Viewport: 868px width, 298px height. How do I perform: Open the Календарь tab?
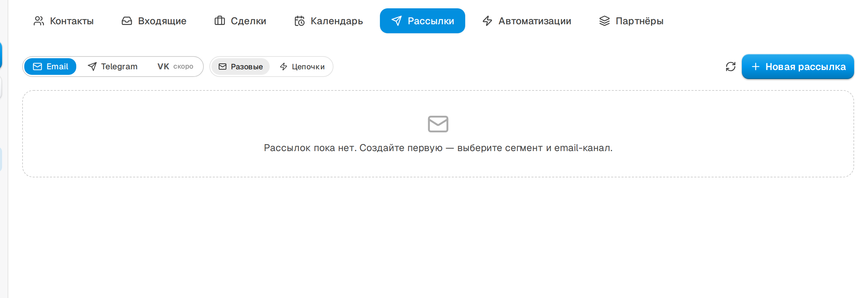coord(328,21)
